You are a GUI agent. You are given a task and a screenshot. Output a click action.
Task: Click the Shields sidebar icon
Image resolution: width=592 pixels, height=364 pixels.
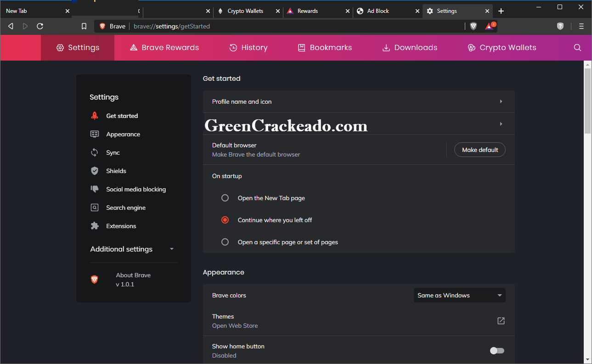point(95,171)
